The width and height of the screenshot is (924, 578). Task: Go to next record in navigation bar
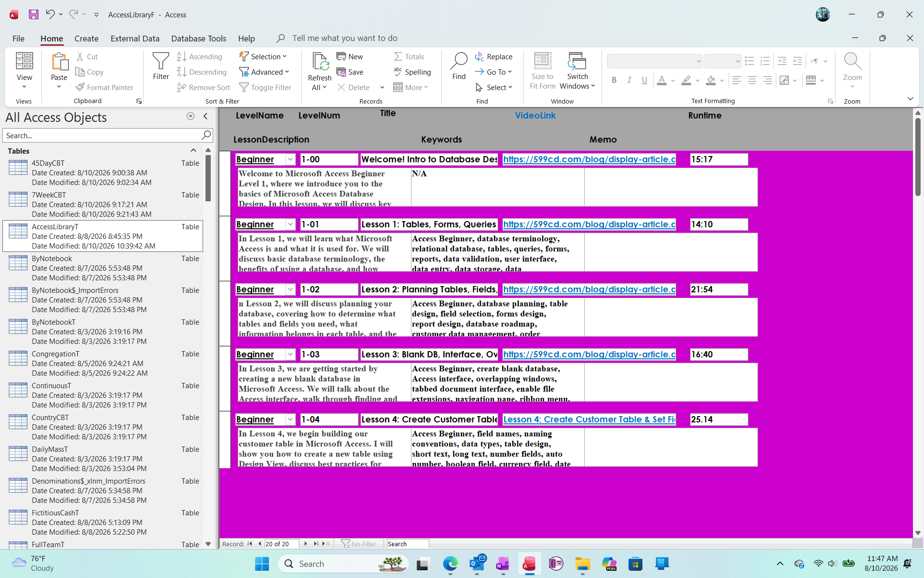pyautogui.click(x=306, y=544)
